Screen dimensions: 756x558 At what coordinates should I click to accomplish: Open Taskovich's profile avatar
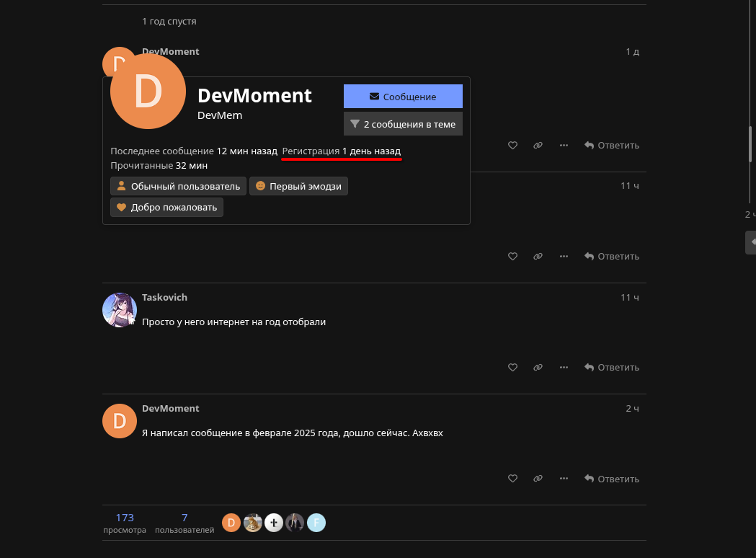point(120,310)
